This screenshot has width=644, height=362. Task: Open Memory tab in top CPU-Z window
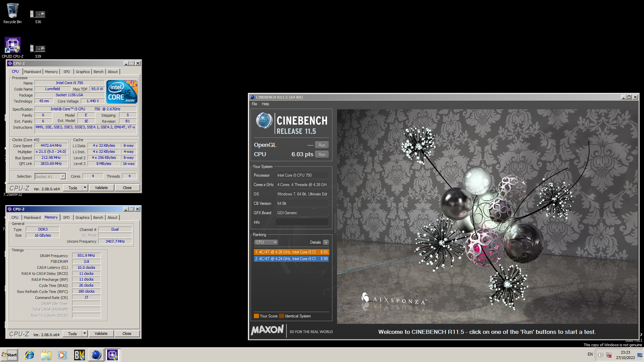[51, 72]
